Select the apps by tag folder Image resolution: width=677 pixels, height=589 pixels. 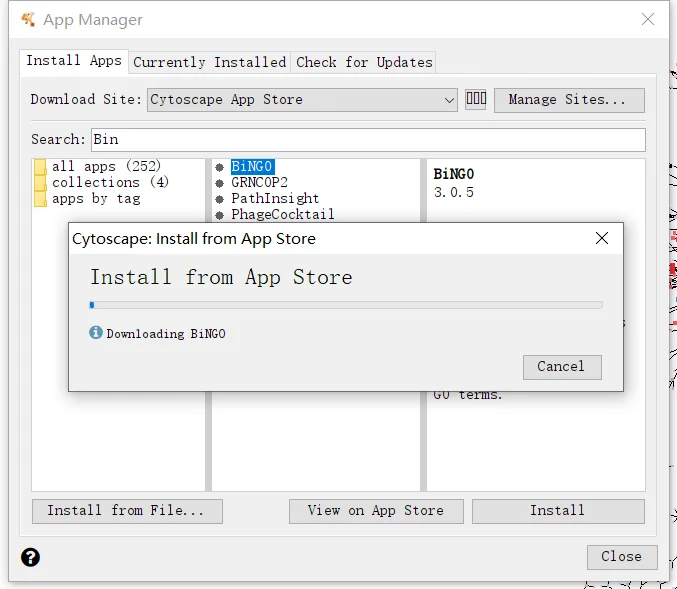pos(96,199)
